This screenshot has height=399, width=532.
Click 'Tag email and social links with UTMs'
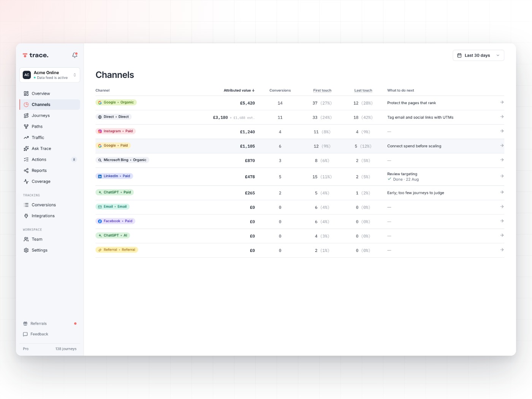point(420,117)
